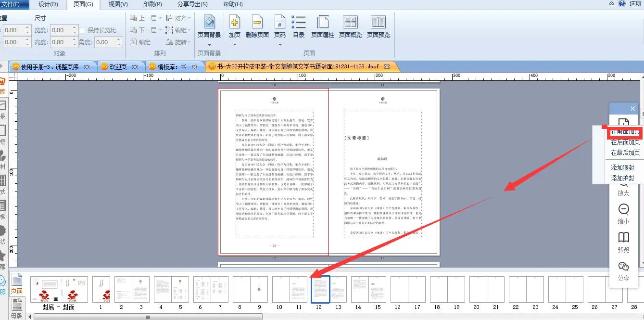
Task: Toggle 保持长宽比 keep aspect ratio checkbox
Action: pos(82,30)
